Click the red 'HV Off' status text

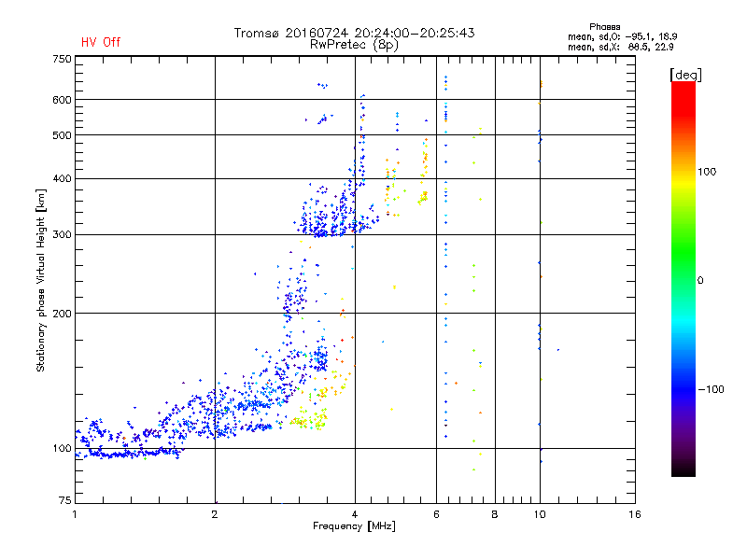tap(101, 42)
